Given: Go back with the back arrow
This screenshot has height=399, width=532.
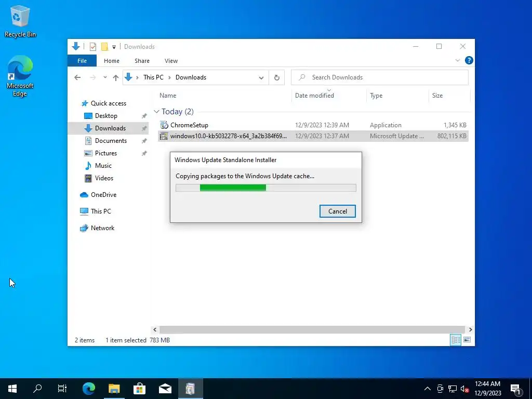Looking at the screenshot, I should (77, 77).
